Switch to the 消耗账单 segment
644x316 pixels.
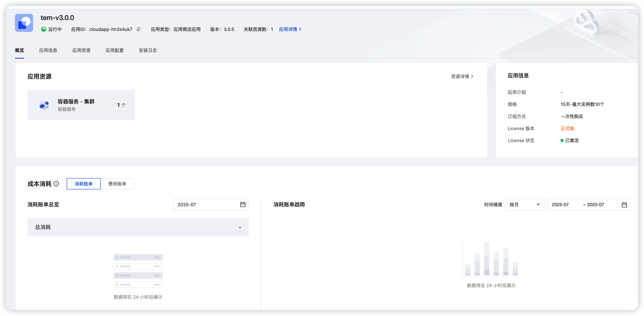(84, 184)
